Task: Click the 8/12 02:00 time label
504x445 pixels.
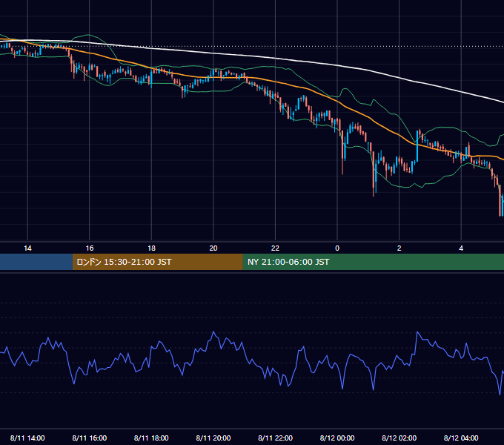Action: (x=399, y=438)
